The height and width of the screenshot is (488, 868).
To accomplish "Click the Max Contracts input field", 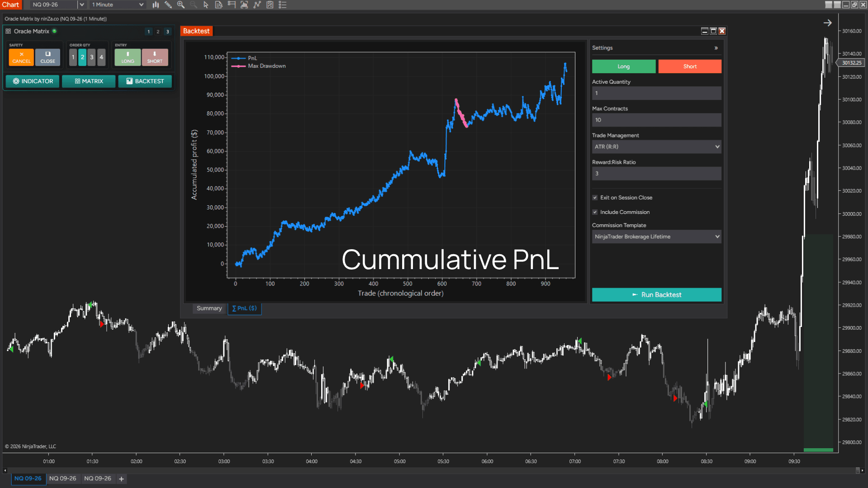I will point(656,120).
